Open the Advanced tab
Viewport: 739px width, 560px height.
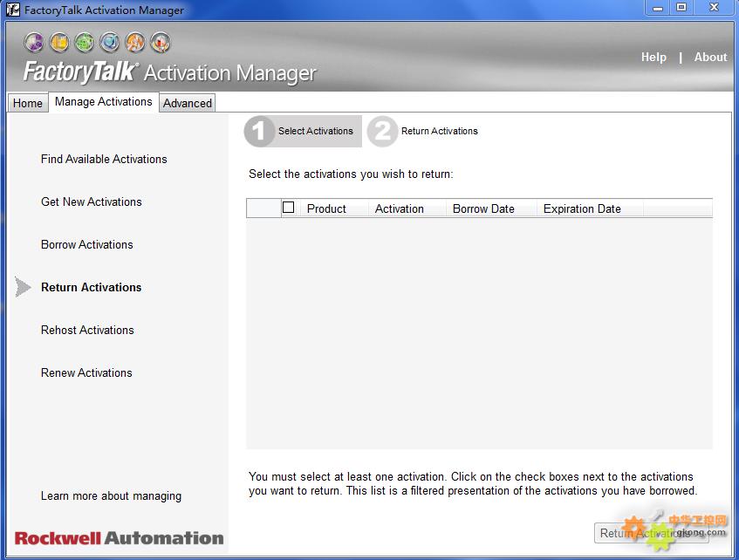[x=188, y=103]
